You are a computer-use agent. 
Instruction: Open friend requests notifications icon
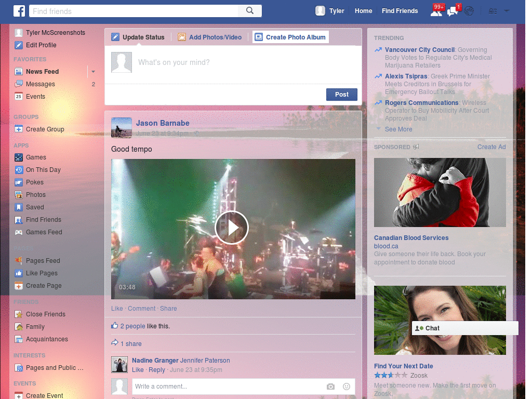coord(436,11)
